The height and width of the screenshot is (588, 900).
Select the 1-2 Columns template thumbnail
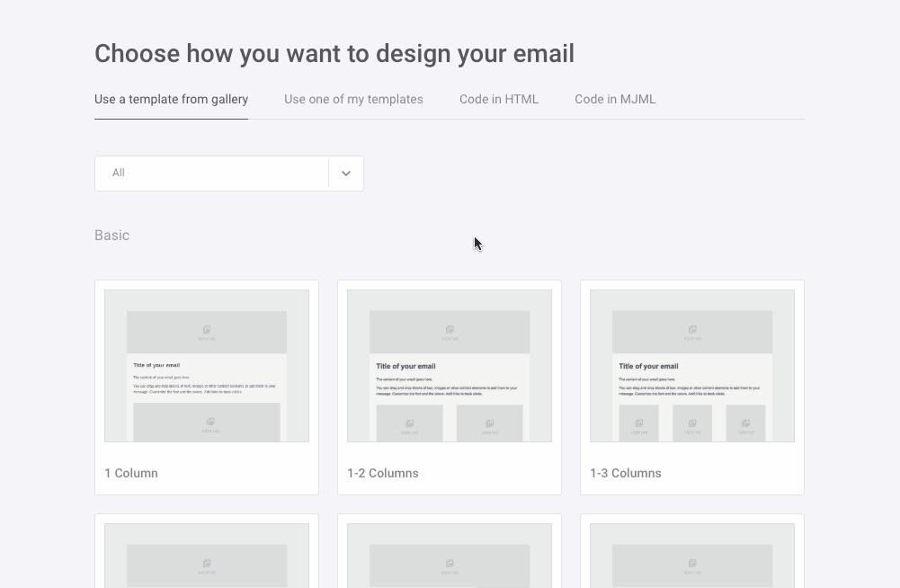pos(450,366)
